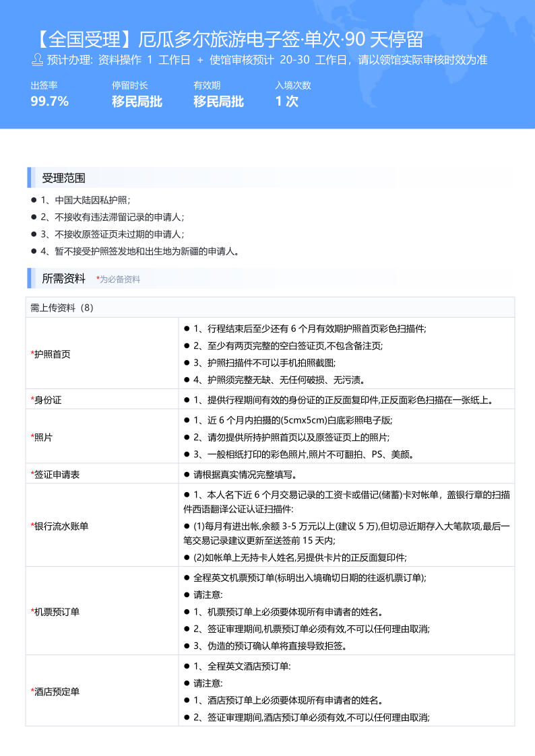Image resolution: width=535 pixels, height=756 pixels.
Task: Click the line 中国大陆因私护照
Action: [x=86, y=200]
